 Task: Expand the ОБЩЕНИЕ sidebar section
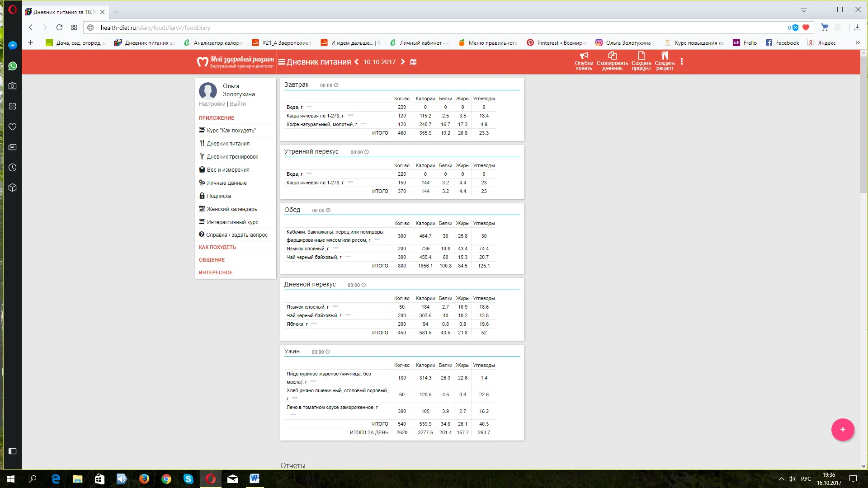(212, 260)
